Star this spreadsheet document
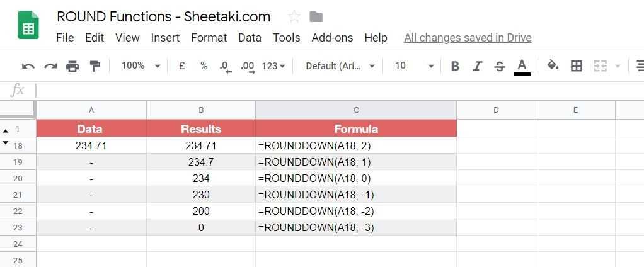 tap(294, 17)
